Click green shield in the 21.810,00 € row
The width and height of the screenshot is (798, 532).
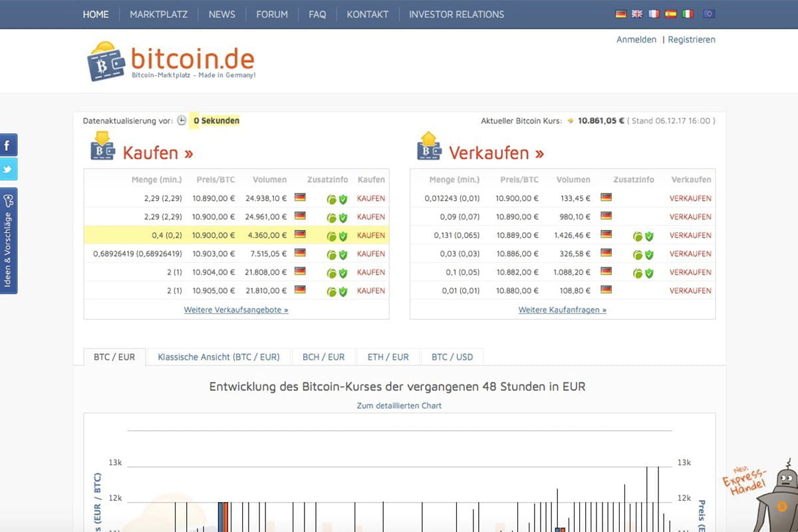343,291
